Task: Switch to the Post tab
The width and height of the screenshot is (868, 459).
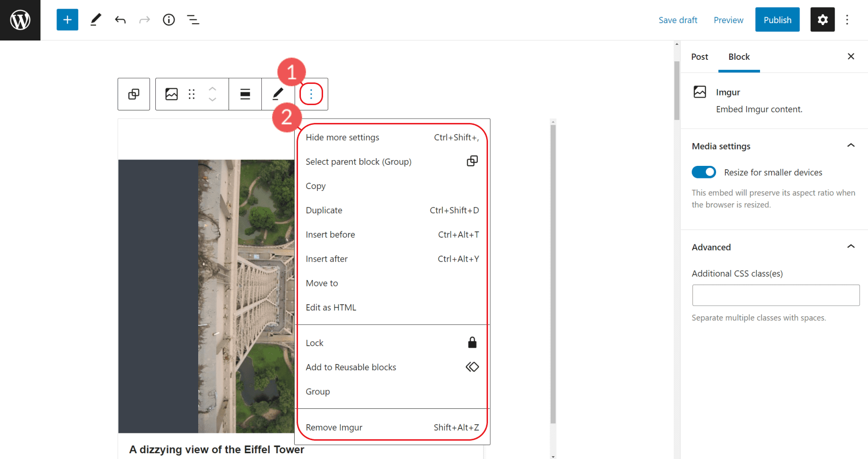Action: [x=699, y=56]
